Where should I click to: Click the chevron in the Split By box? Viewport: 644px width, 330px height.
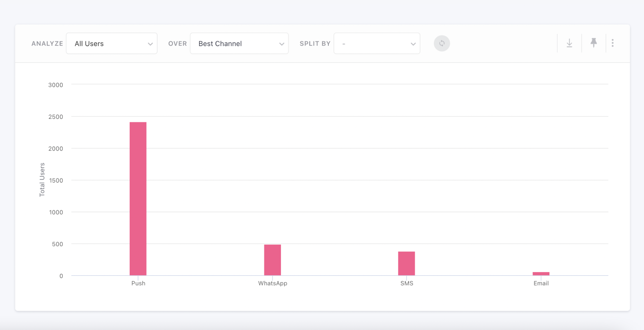pyautogui.click(x=413, y=44)
